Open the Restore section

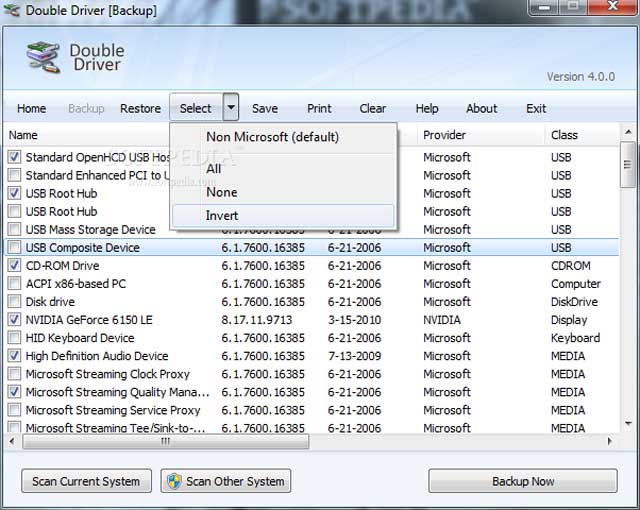140,109
